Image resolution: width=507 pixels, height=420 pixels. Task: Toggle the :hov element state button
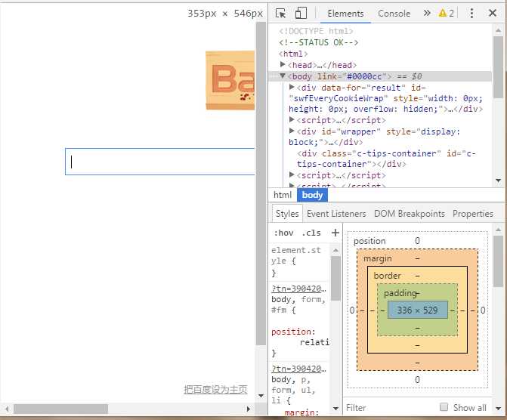[x=283, y=233]
